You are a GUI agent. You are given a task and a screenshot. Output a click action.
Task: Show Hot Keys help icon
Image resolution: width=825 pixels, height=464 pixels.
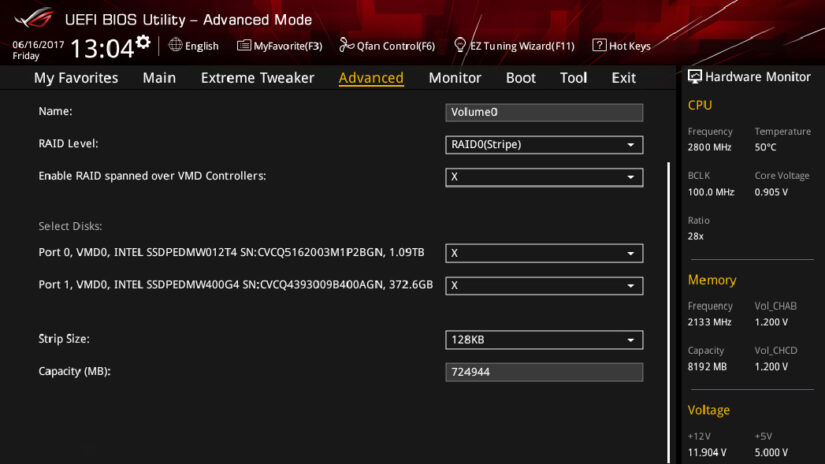click(599, 45)
